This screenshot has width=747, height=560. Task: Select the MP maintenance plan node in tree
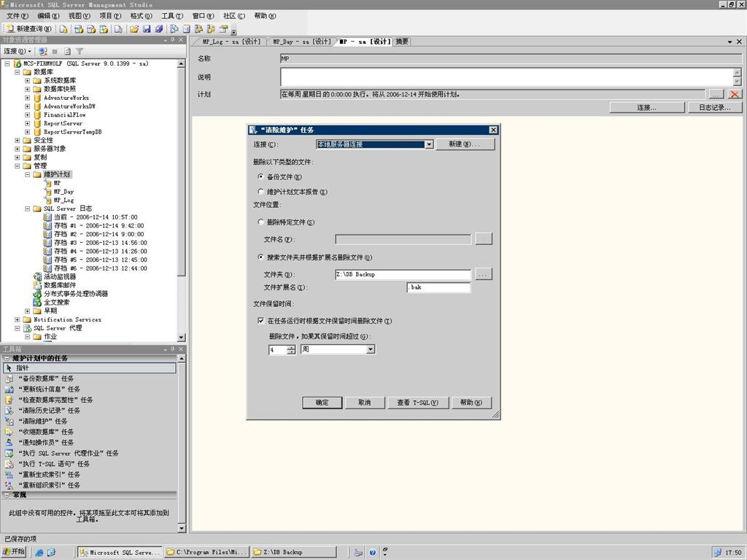[57, 183]
